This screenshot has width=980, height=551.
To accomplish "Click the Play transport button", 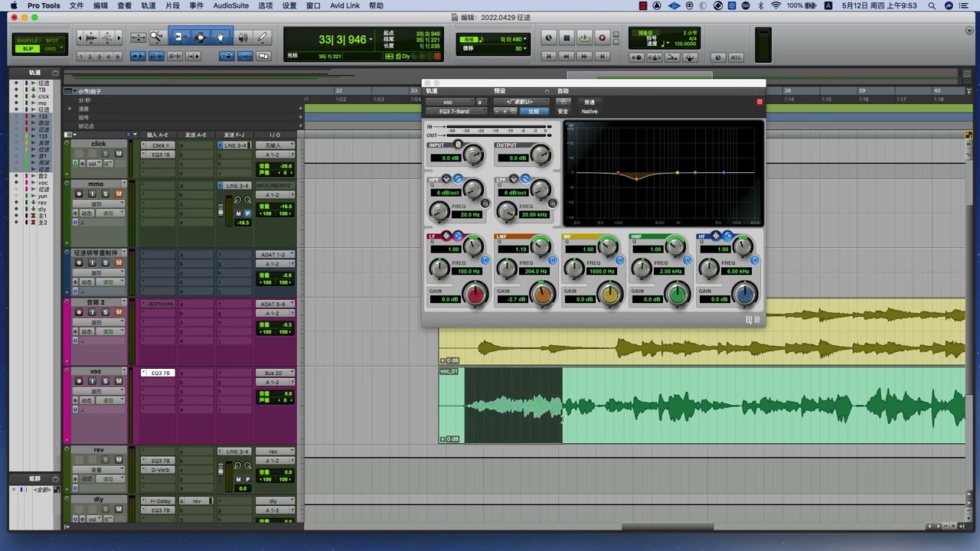I will click(584, 37).
